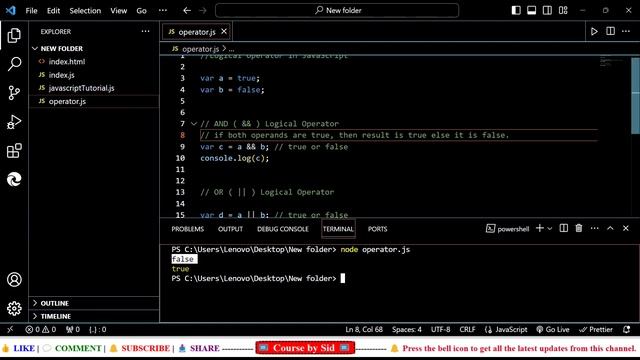
Task: Close the terminal panel
Action: pyautogui.click(x=626, y=229)
